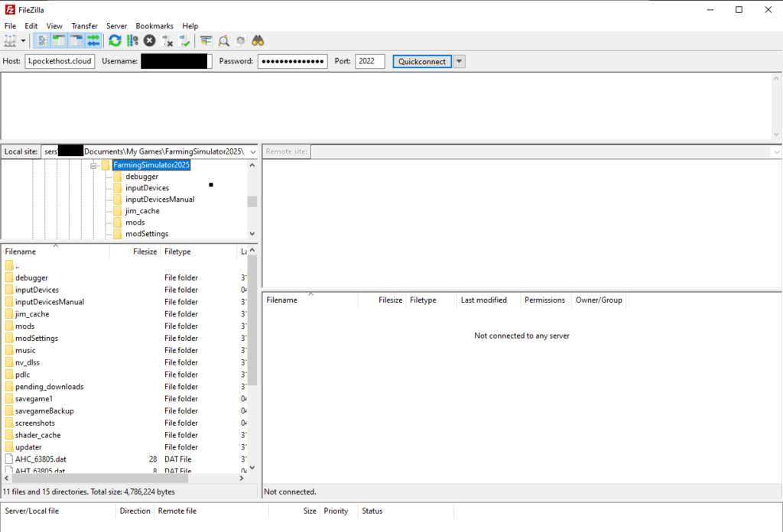The width and height of the screenshot is (783, 532).
Task: Click the cancel current operation icon
Action: click(x=150, y=41)
